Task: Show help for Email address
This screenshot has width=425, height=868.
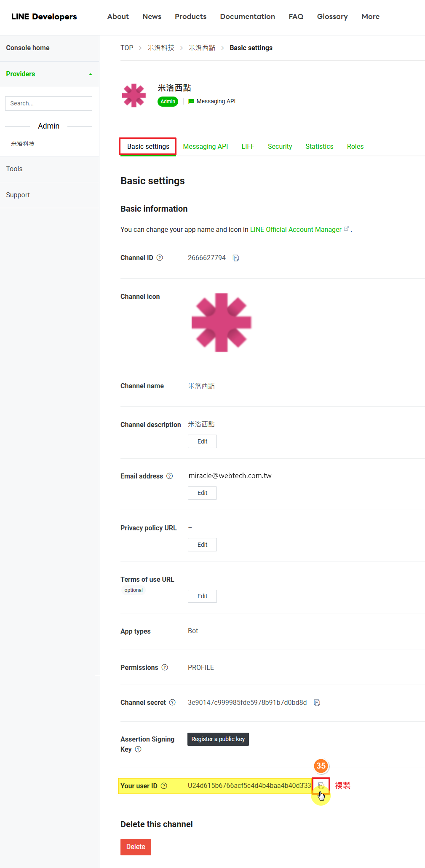Action: pos(170,476)
